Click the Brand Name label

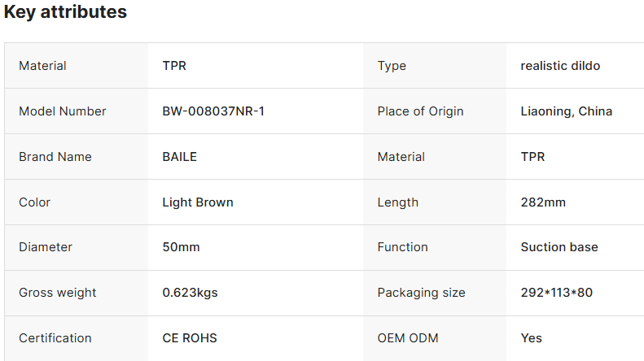(55, 157)
